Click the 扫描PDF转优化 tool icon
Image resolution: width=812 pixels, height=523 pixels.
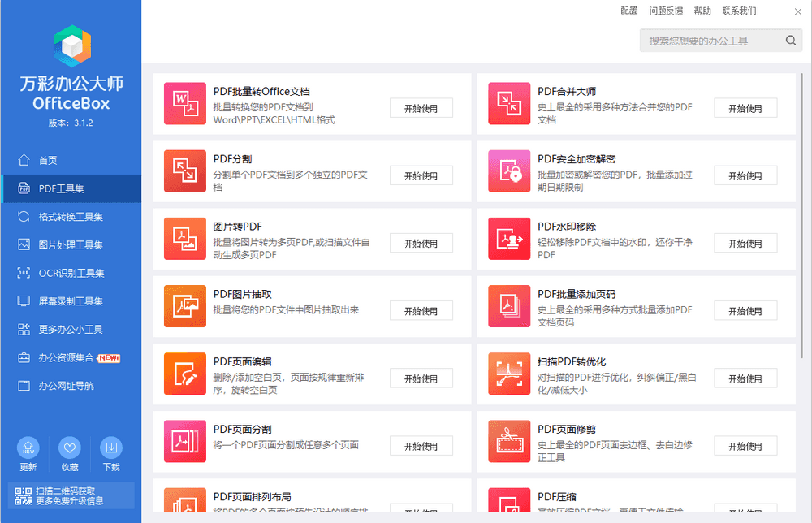(x=509, y=374)
